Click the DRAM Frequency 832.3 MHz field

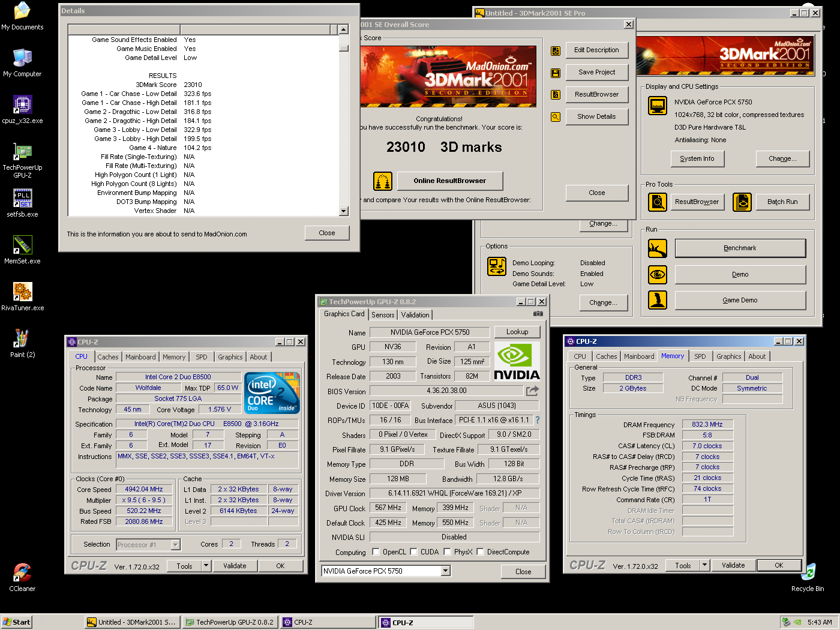click(x=707, y=424)
